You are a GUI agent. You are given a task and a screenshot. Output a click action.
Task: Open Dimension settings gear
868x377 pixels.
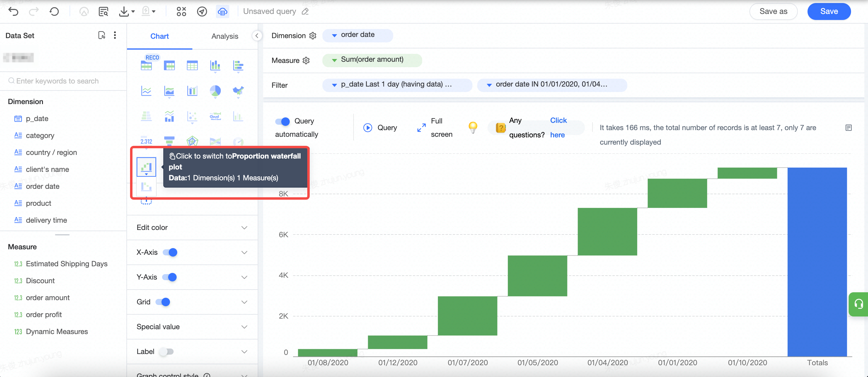(313, 35)
